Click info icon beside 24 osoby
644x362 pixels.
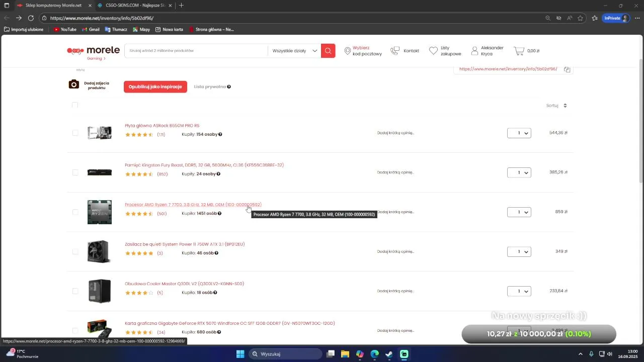tap(218, 174)
